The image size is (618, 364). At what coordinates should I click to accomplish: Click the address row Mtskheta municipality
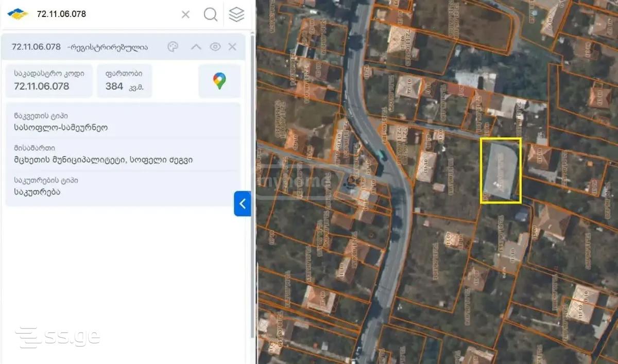123,154
